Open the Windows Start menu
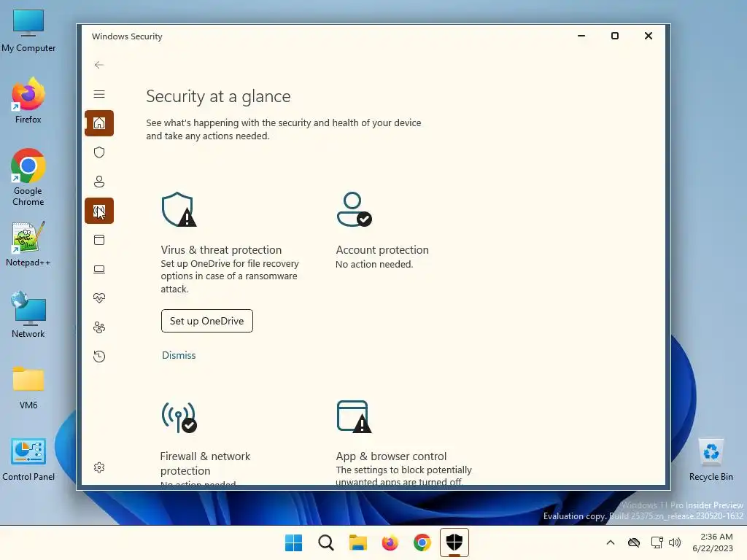Image resolution: width=747 pixels, height=560 pixels. pyautogui.click(x=293, y=542)
